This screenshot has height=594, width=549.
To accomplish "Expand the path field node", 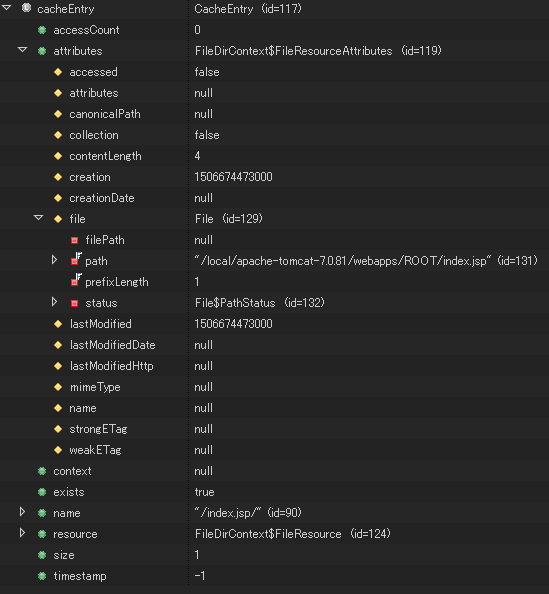I will click(55, 260).
